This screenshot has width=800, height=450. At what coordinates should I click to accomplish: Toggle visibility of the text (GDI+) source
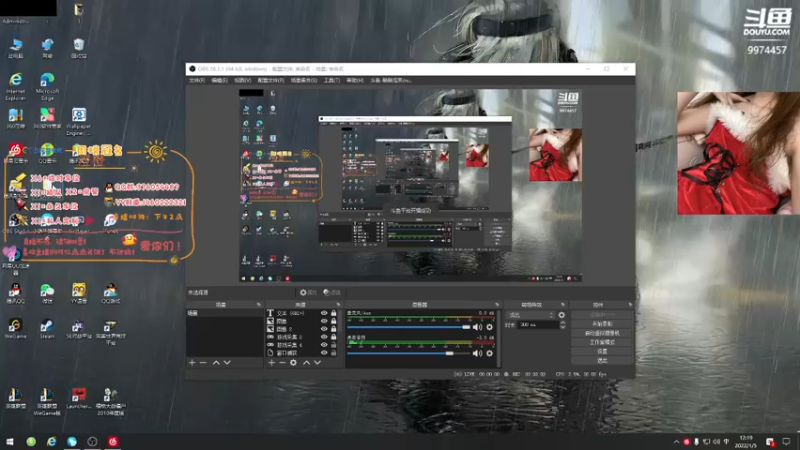tap(324, 313)
